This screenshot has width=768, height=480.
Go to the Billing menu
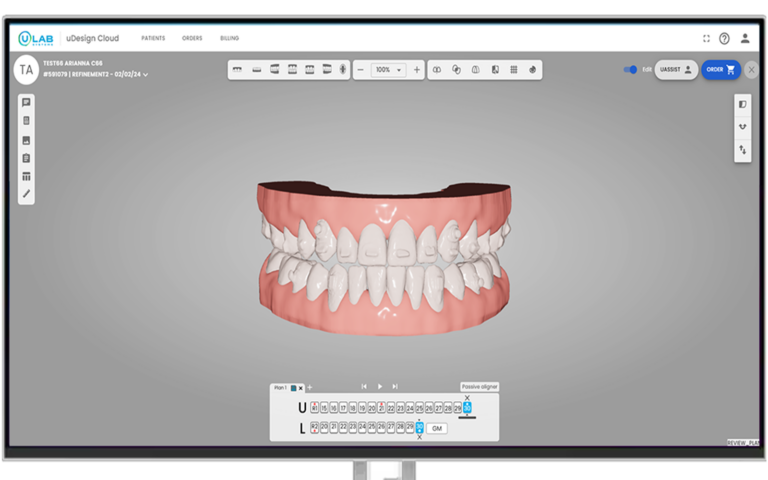pyautogui.click(x=229, y=38)
